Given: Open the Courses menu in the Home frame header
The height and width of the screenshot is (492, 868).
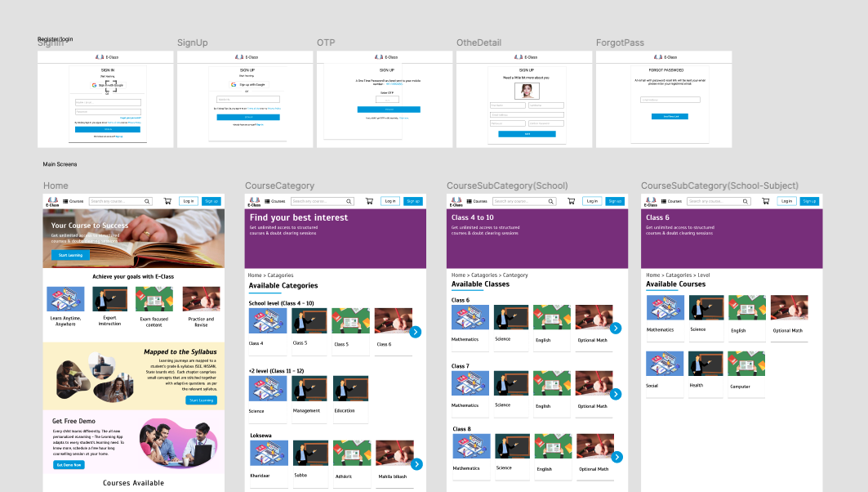Looking at the screenshot, I should pos(73,201).
